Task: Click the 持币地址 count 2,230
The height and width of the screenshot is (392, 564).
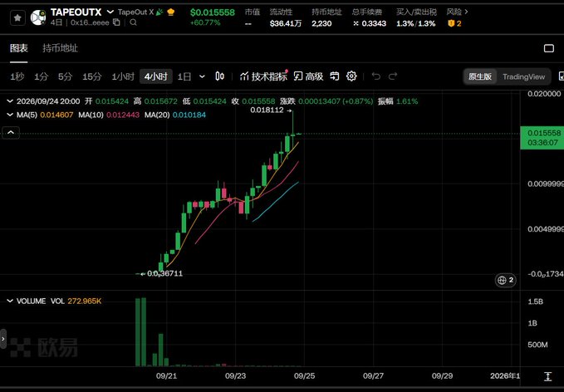Action: pyautogui.click(x=321, y=23)
